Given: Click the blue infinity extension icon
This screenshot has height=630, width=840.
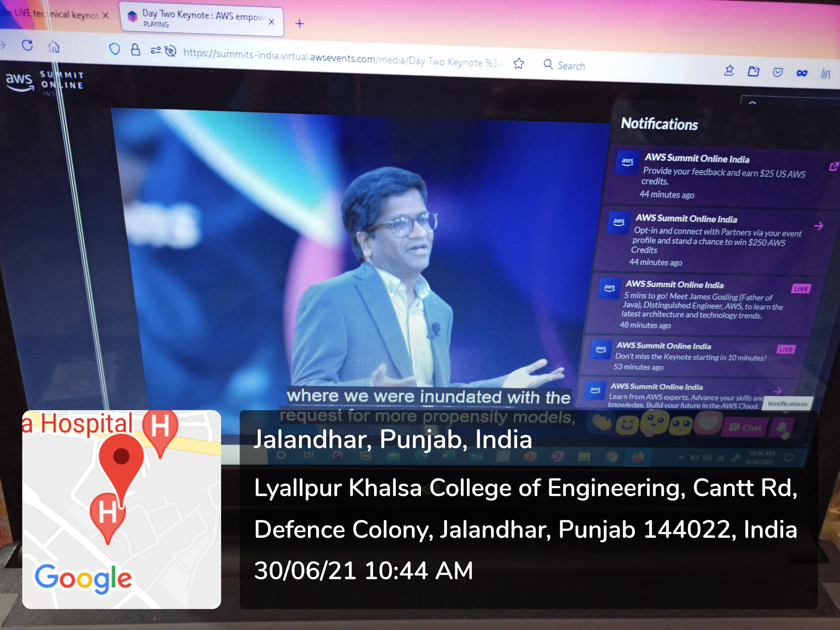Looking at the screenshot, I should click(802, 73).
